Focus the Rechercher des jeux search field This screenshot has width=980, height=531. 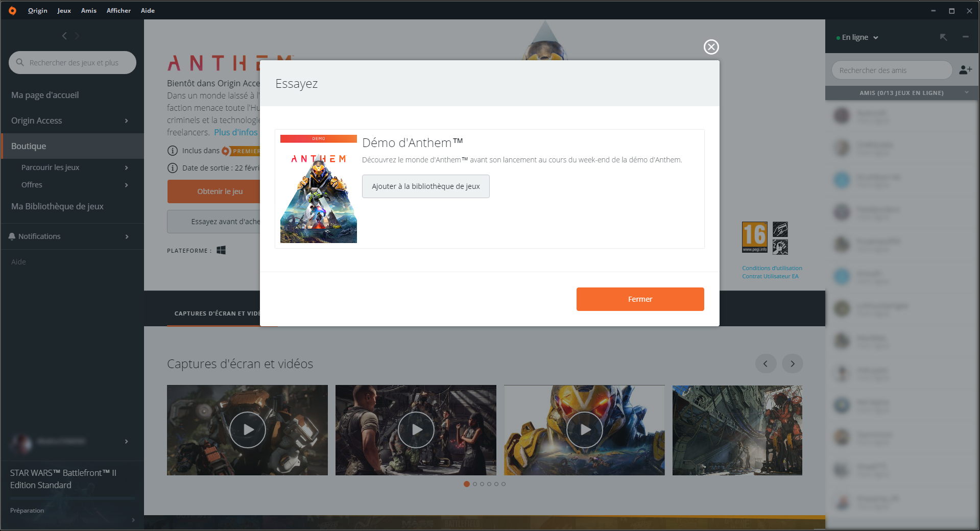pos(73,62)
